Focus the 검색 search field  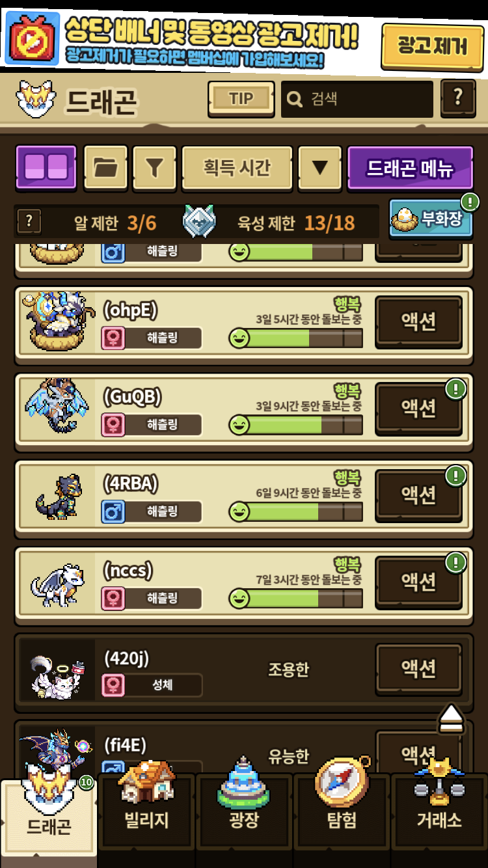[x=357, y=99]
